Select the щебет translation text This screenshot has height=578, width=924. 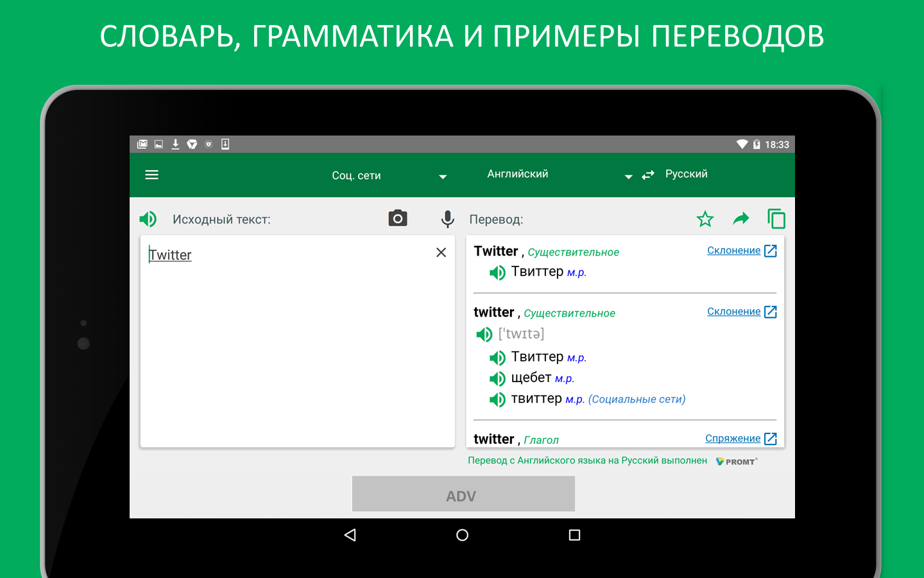tap(531, 378)
